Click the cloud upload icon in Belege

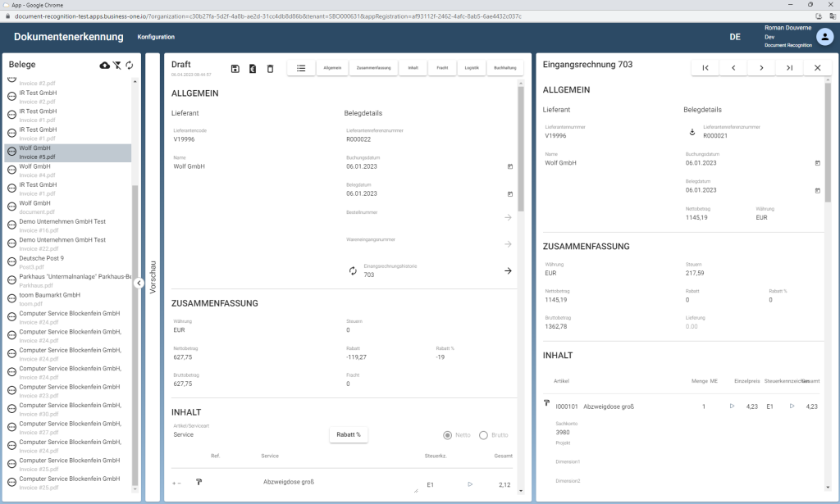pos(104,66)
